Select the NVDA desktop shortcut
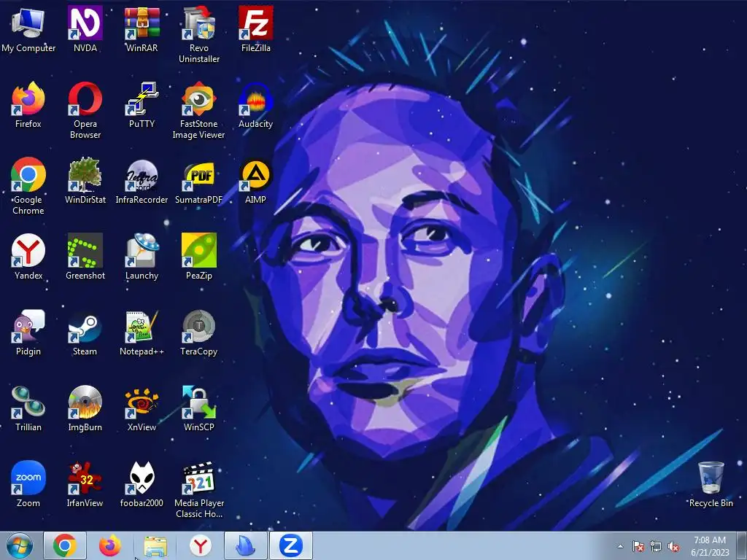This screenshot has width=747, height=560. pos(85,23)
